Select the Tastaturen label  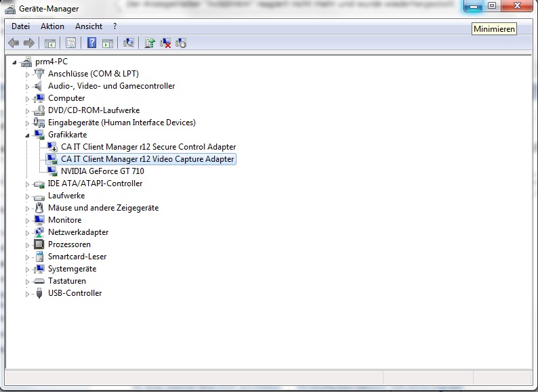pos(67,281)
